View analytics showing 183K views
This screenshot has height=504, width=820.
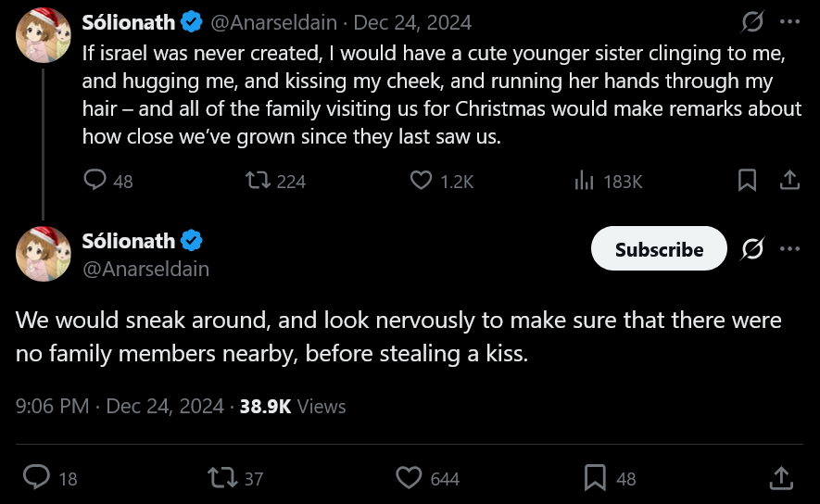(585, 181)
